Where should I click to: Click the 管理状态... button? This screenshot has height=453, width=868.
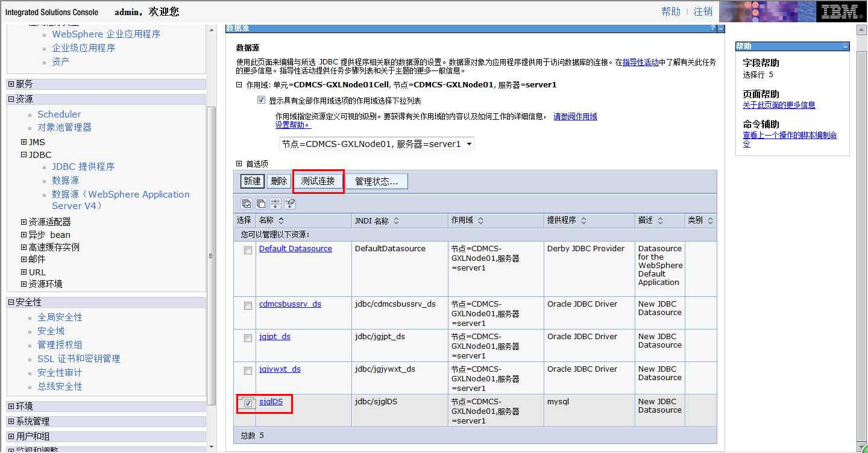coord(376,181)
